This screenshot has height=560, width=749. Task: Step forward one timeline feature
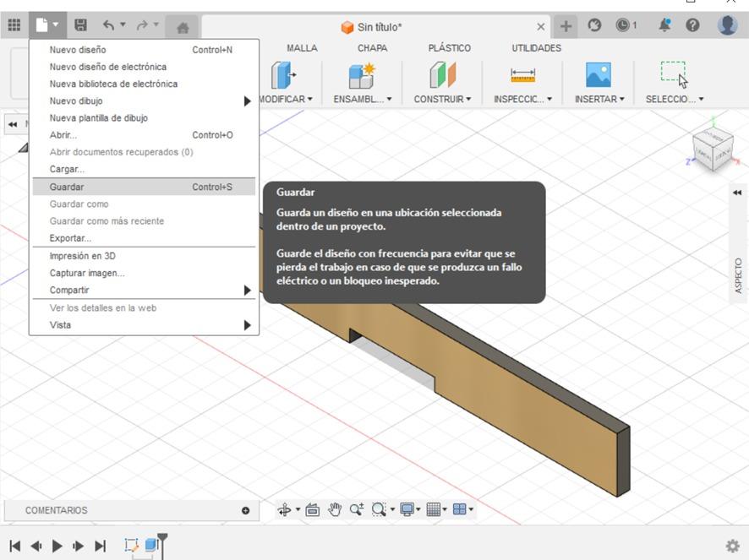(79, 546)
